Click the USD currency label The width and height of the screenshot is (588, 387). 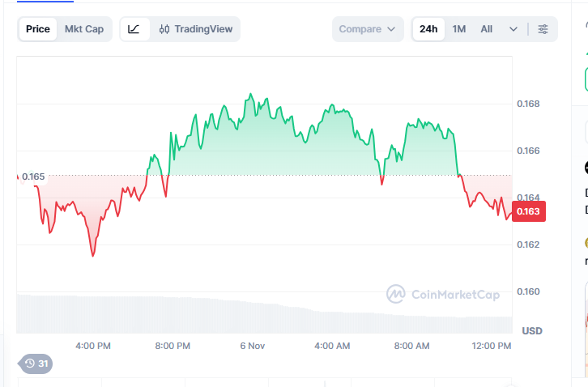point(532,330)
